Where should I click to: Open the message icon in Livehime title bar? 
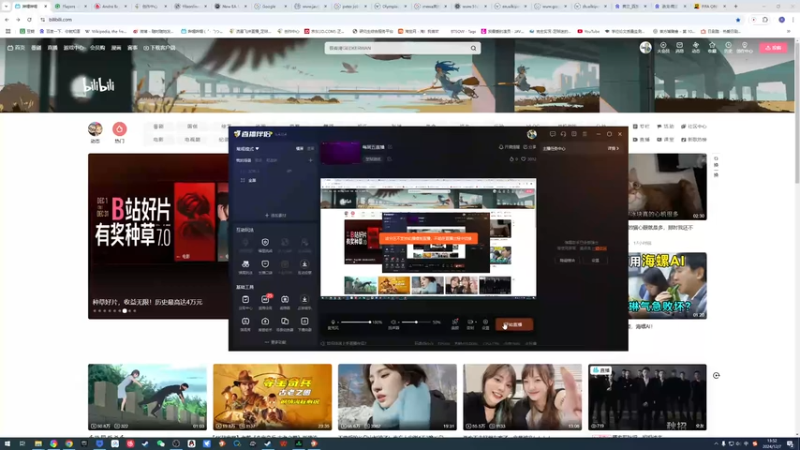[553, 134]
